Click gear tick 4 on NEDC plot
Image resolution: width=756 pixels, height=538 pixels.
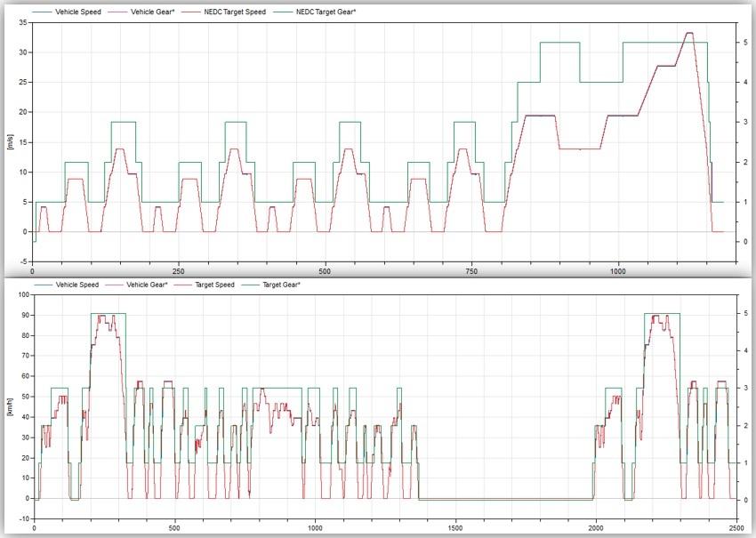745,83
